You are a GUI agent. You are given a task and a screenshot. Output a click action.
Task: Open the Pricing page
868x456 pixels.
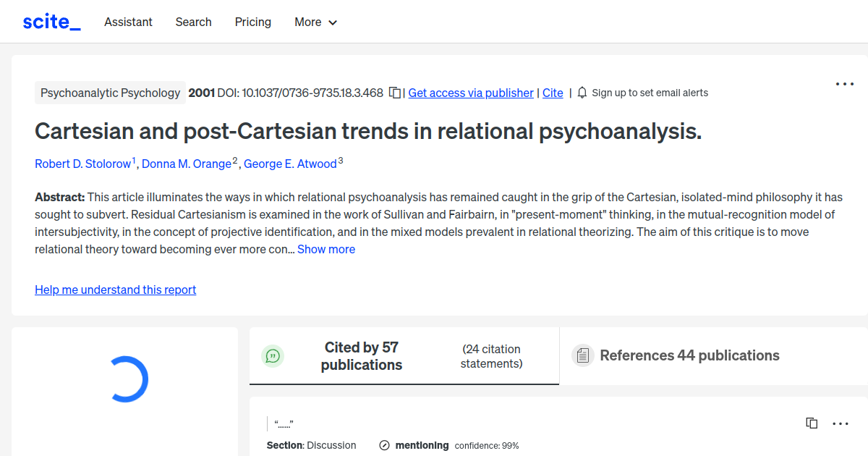click(x=252, y=22)
